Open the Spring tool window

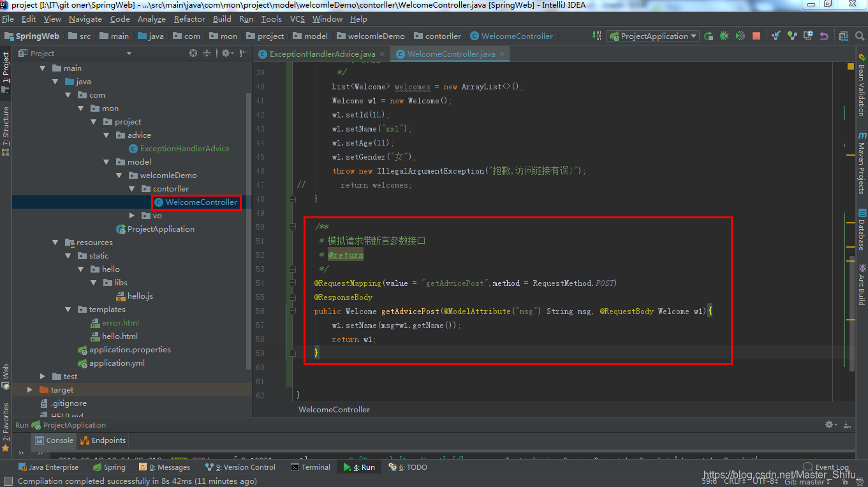click(109, 467)
